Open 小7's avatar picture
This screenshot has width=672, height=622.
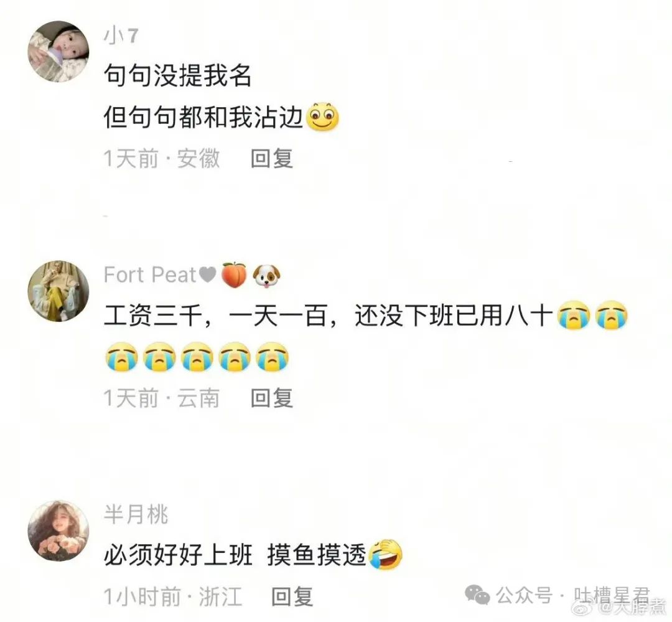click(58, 51)
